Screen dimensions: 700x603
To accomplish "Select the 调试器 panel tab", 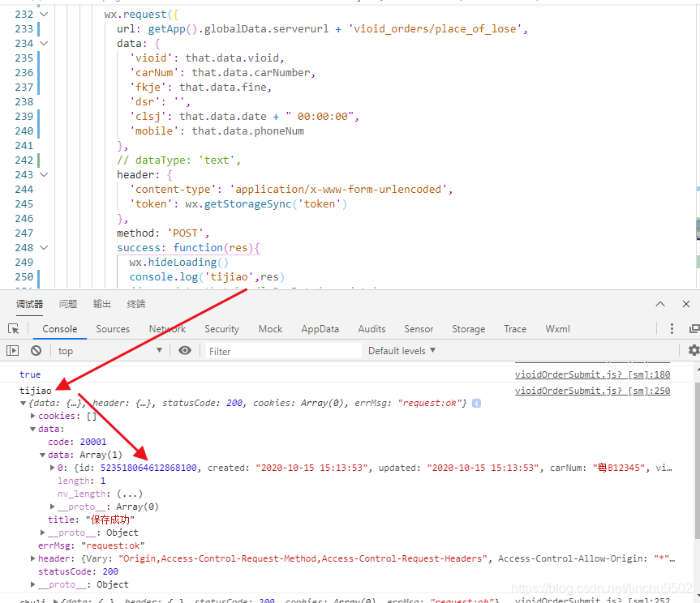I will tap(29, 304).
